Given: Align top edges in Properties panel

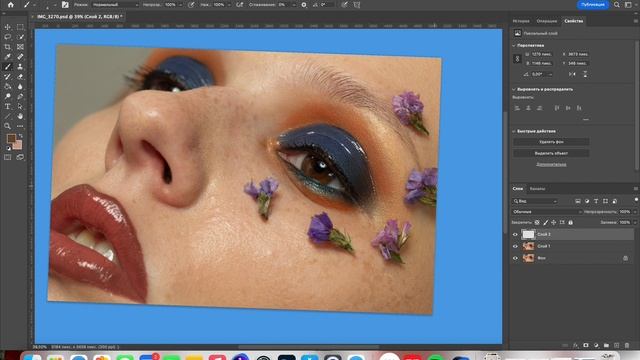Looking at the screenshot, I should [557, 108].
